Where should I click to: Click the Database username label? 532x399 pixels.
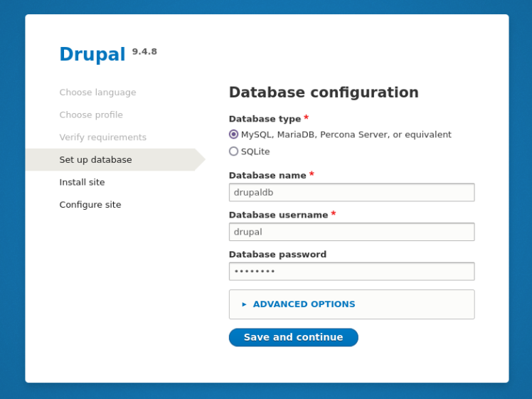(x=279, y=215)
